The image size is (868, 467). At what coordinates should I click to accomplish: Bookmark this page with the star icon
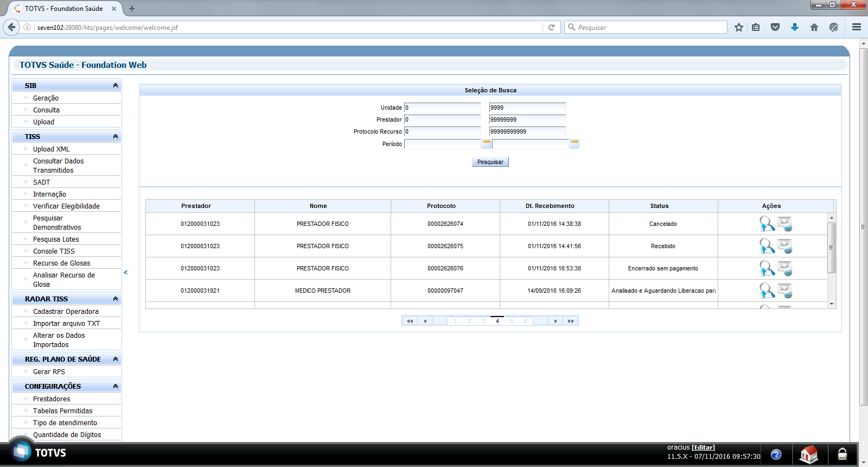pos(739,27)
